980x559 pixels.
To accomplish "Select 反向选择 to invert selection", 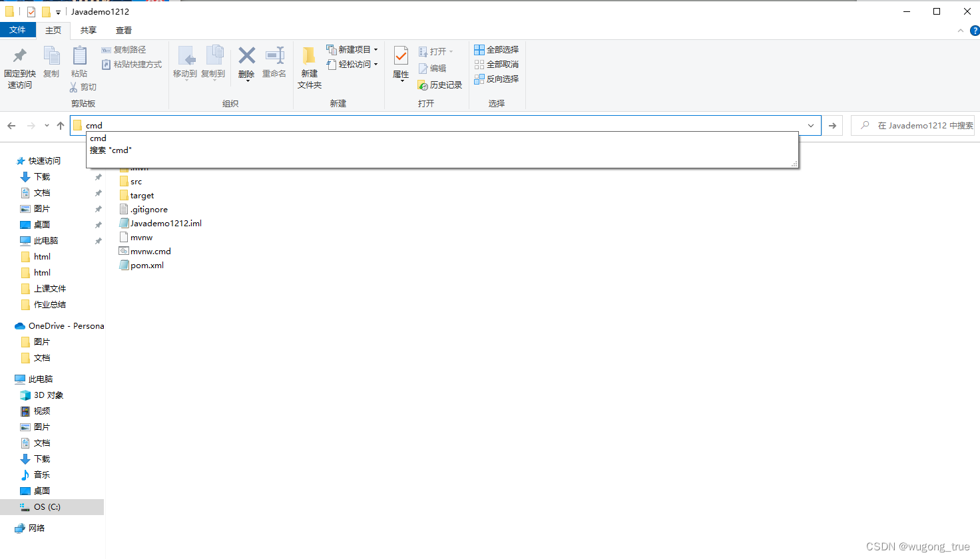I will tap(496, 79).
